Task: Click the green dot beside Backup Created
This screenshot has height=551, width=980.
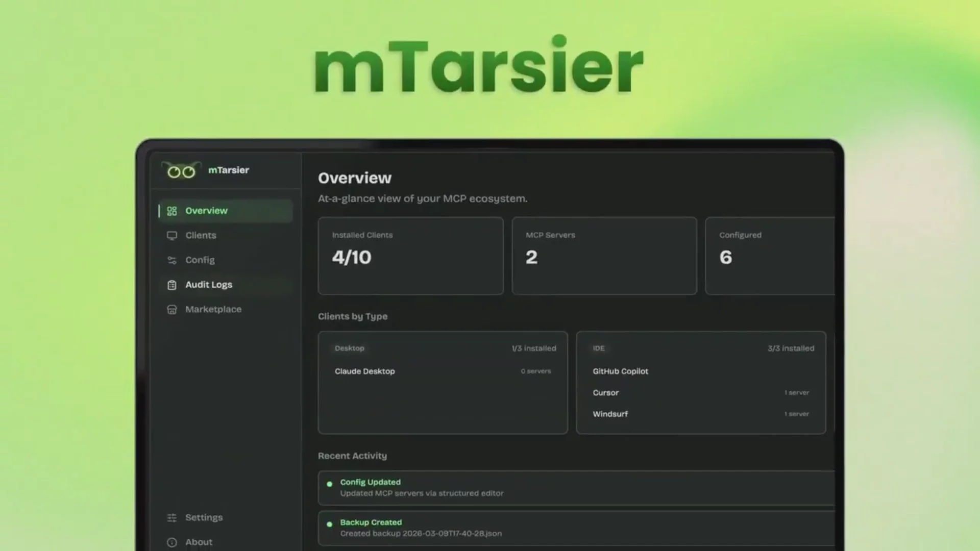Action: click(329, 524)
